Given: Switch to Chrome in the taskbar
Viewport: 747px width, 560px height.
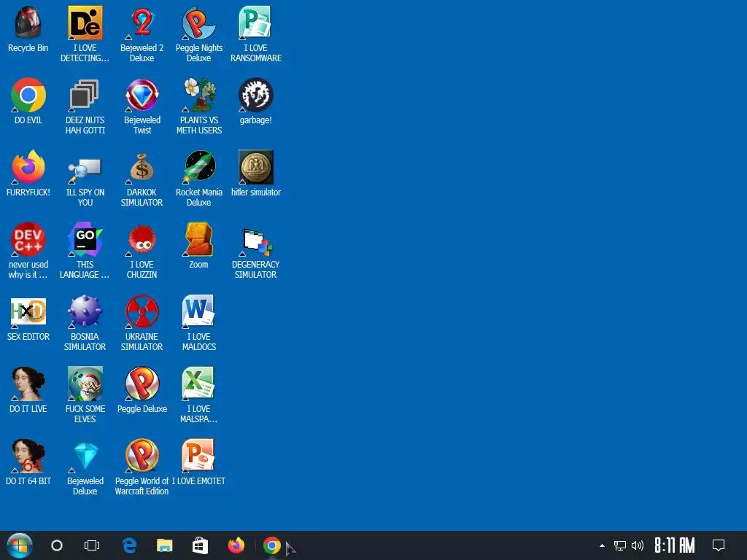Looking at the screenshot, I should (271, 545).
